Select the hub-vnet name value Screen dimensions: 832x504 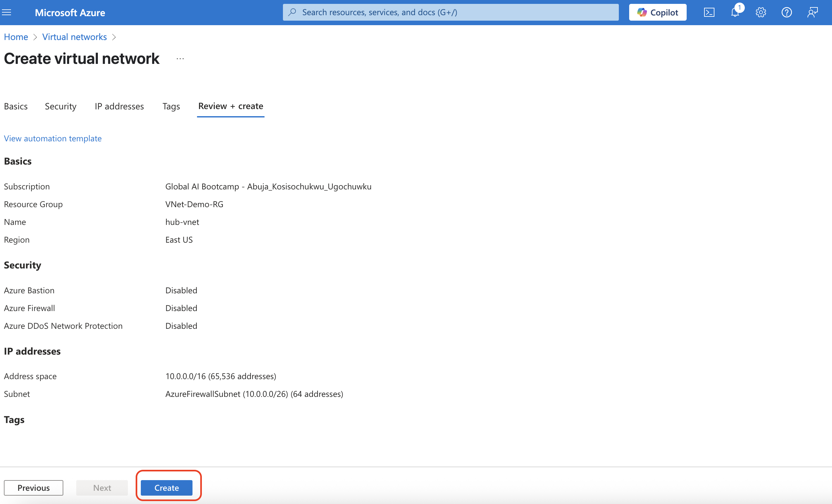tap(182, 222)
